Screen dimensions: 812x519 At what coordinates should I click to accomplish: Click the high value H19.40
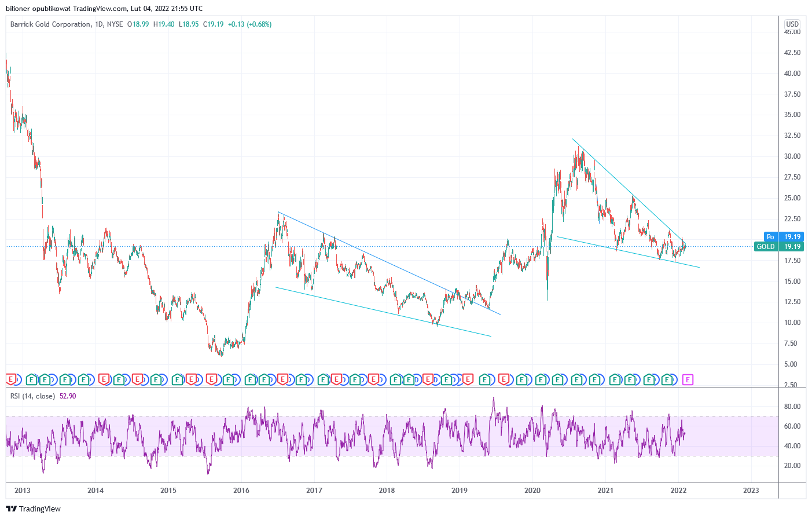pyautogui.click(x=164, y=24)
